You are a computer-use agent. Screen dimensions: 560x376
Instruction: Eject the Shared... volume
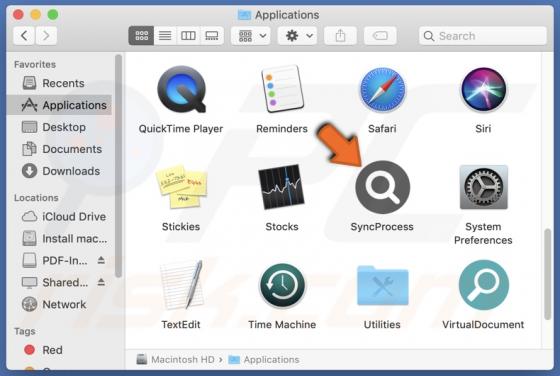[x=101, y=282]
